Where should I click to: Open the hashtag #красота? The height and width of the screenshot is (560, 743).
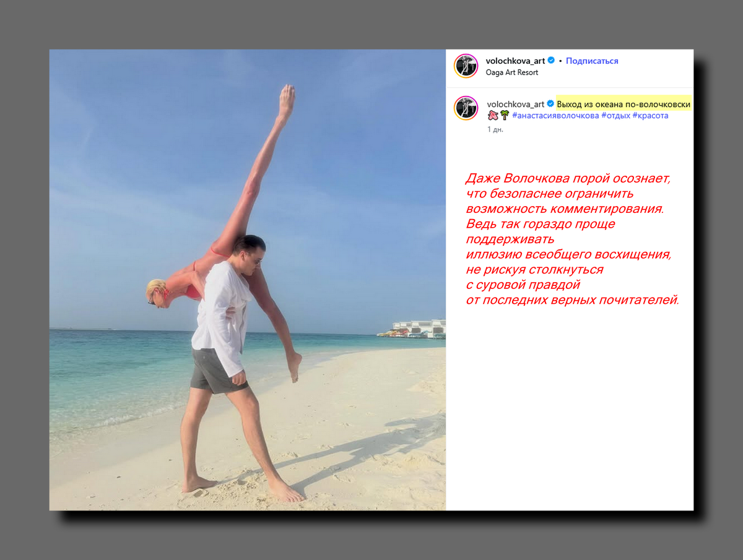tap(650, 115)
